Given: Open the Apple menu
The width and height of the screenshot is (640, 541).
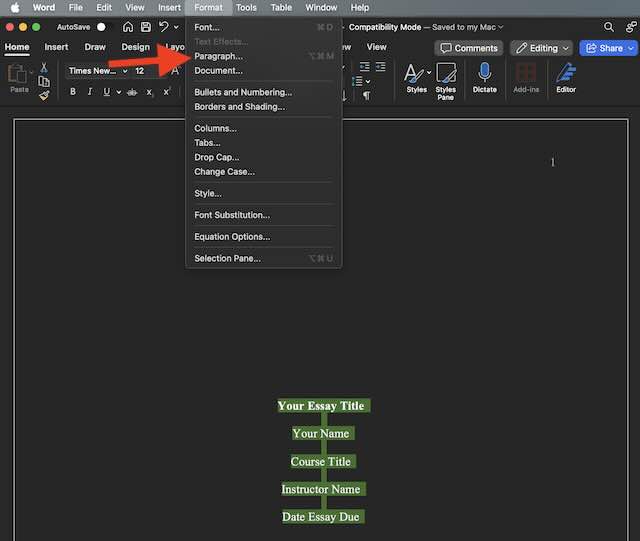Looking at the screenshot, I should pos(15,7).
